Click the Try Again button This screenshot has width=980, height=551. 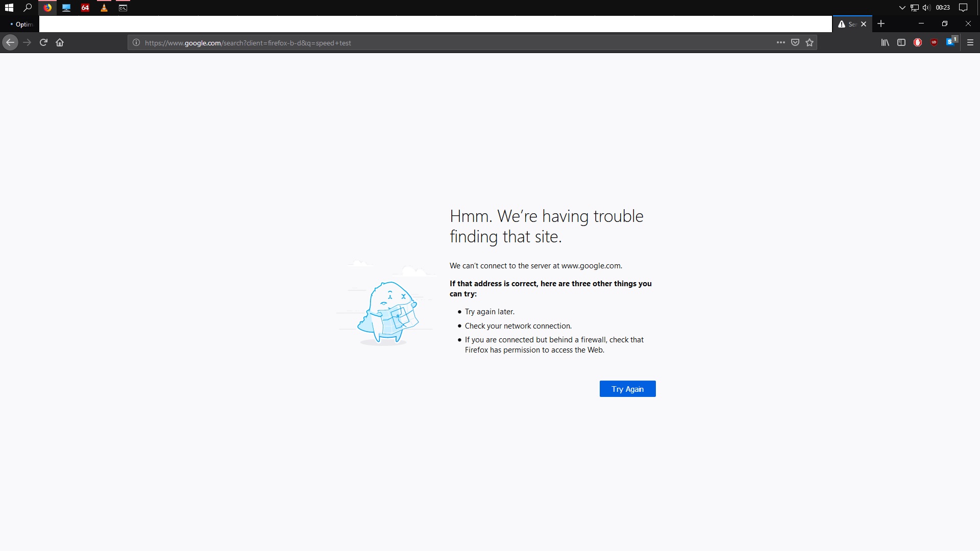point(627,389)
